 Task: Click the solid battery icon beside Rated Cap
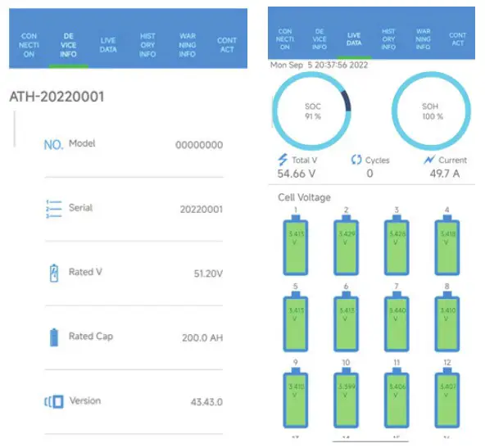pyautogui.click(x=54, y=337)
